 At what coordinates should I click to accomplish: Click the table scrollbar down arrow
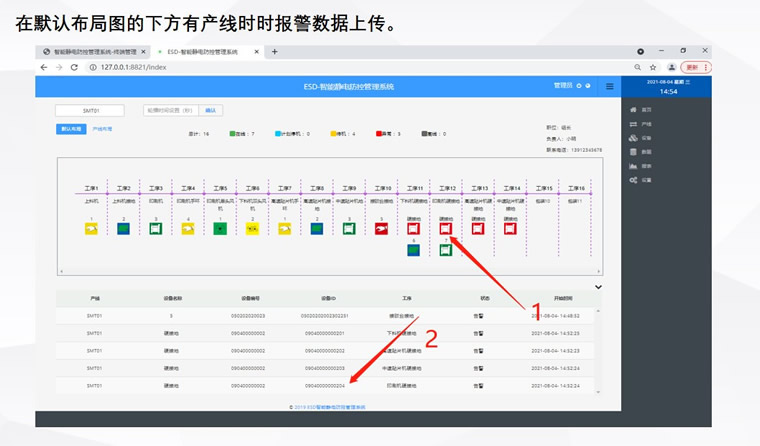click(598, 392)
